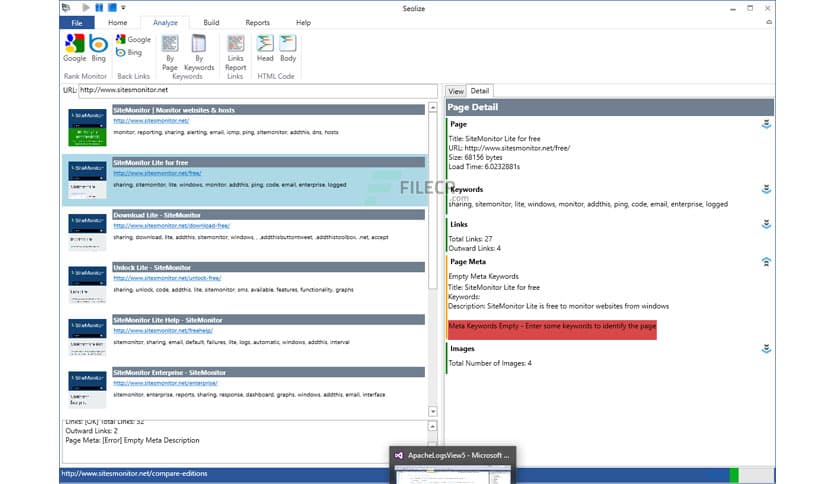Image resolution: width=836 pixels, height=484 pixels.
Task: Open the By Keywords analysis tool
Action: click(199, 48)
